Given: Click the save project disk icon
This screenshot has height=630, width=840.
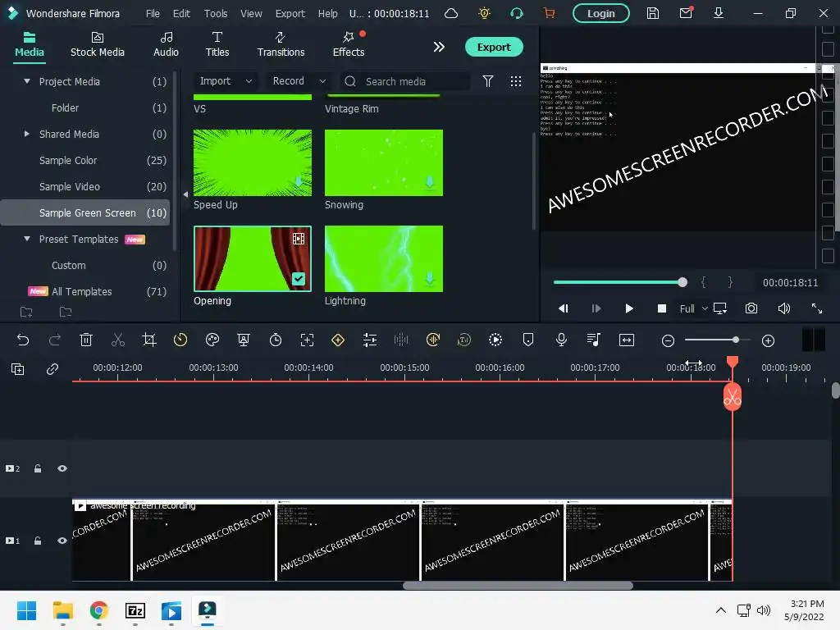Looking at the screenshot, I should click(652, 13).
